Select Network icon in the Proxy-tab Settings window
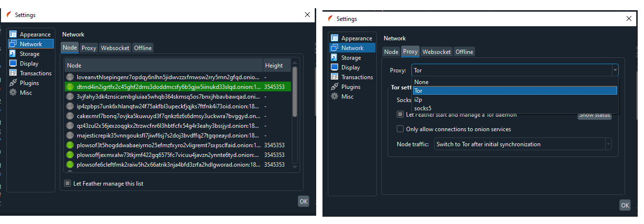This screenshot has height=224, width=644. 335,48
